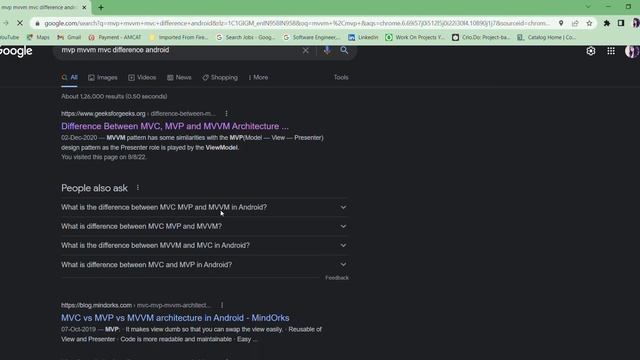Open options for the blog.mindorks.com result
The width and height of the screenshot is (640, 360).
tap(222, 305)
